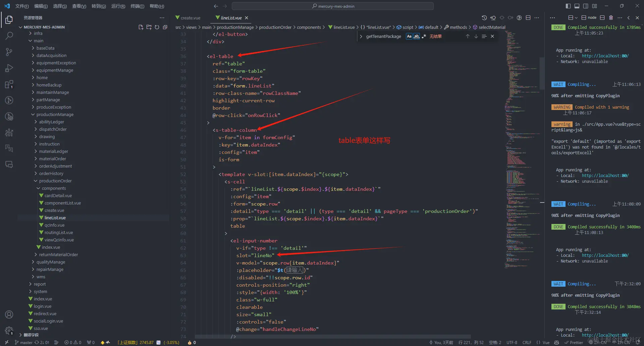This screenshot has width=644, height=346.
Task: Click the new folder icon in Explorer header
Action: [149, 27]
